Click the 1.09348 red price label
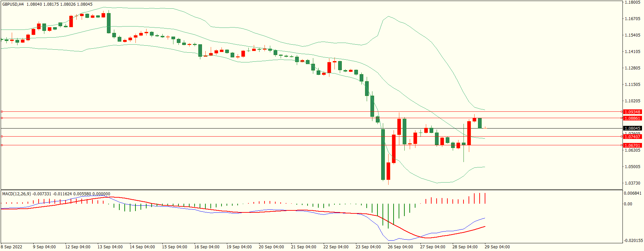The width and height of the screenshot is (644, 251). pyautogui.click(x=632, y=112)
